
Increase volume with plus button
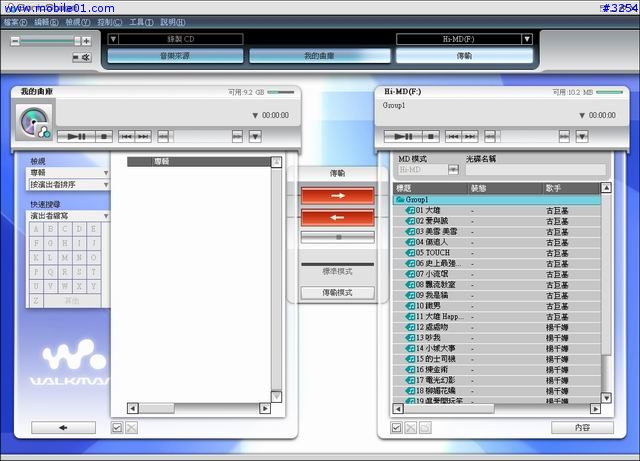click(x=86, y=41)
